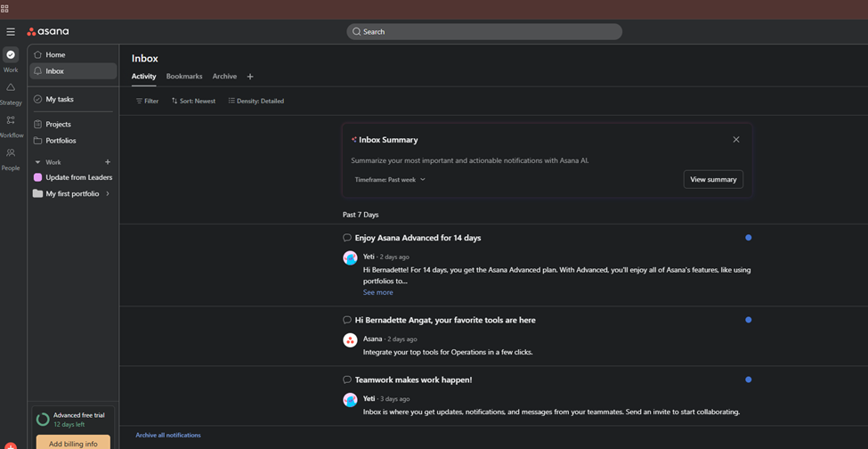Click Archive all notifications link
Viewport: 868px width, 449px height.
click(x=168, y=435)
